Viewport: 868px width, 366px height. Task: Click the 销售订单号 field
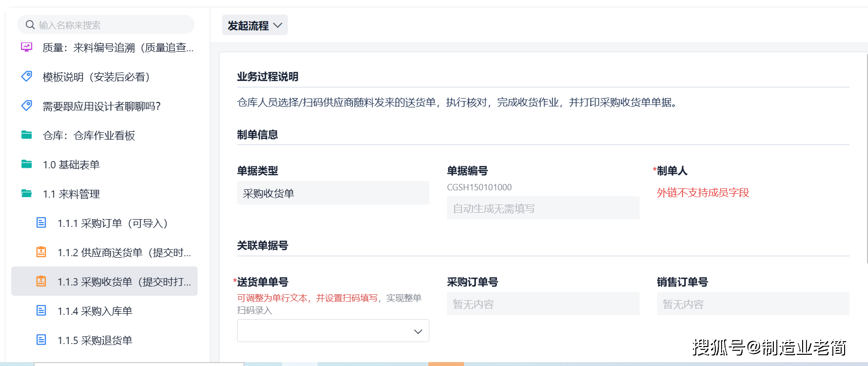[x=753, y=304]
